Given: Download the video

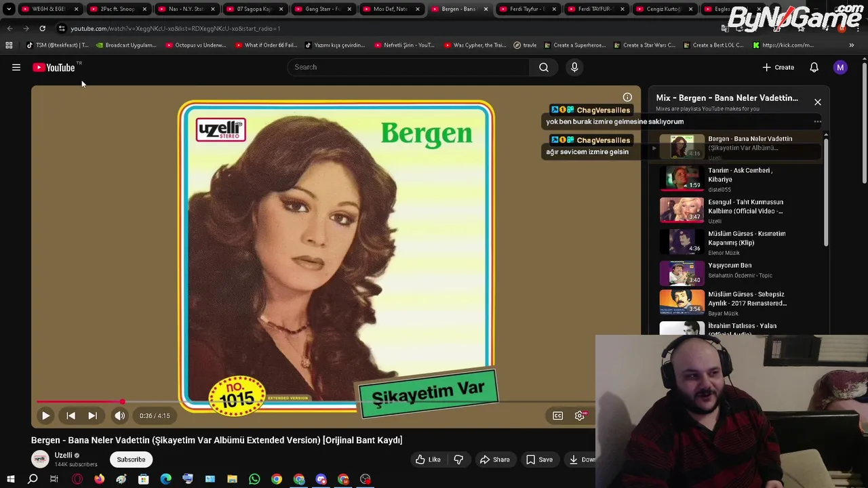Looking at the screenshot, I should [581, 460].
